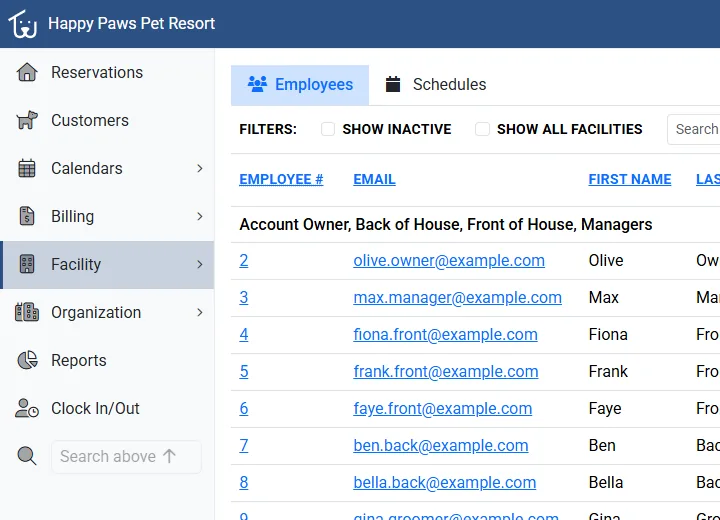
Task: Open employee number 7 link
Action: (244, 446)
